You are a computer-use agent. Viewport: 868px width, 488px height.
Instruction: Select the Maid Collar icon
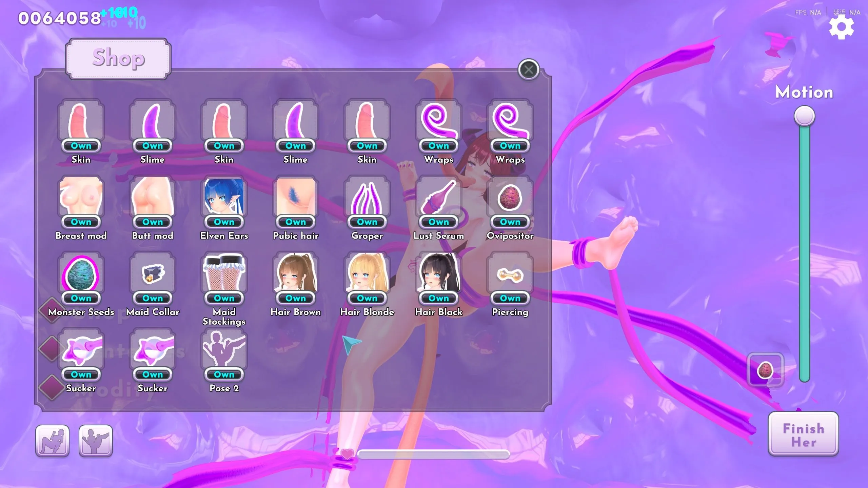point(153,272)
